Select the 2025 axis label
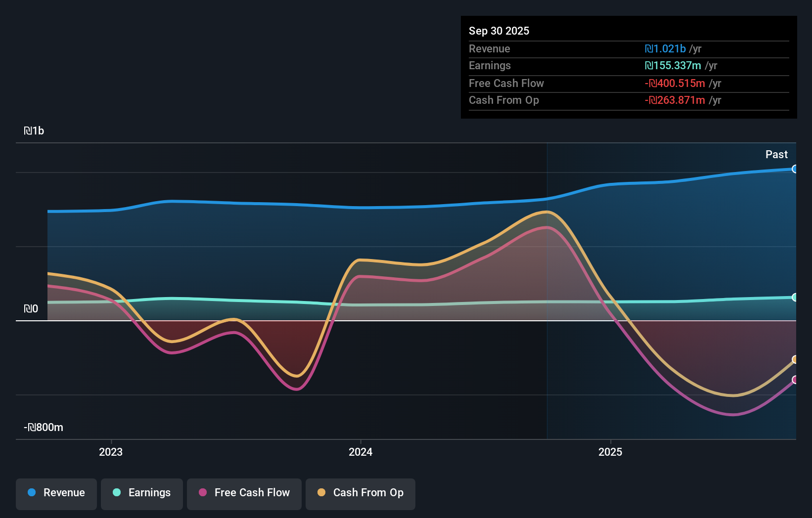The image size is (812, 518). coord(610,452)
